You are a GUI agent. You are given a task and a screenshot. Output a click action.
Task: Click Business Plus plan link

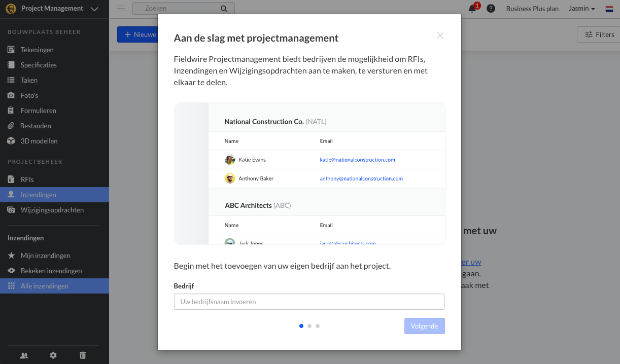click(x=532, y=9)
